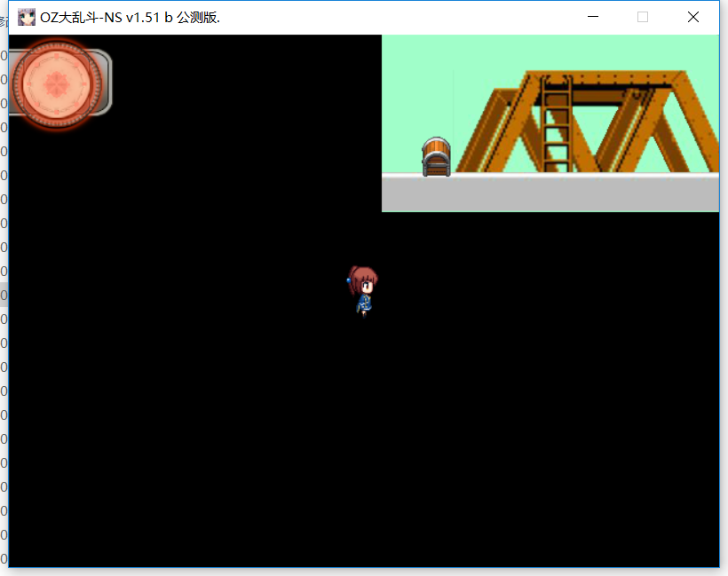Click the gray stone floor platform
The image size is (728, 576).
tap(550, 193)
